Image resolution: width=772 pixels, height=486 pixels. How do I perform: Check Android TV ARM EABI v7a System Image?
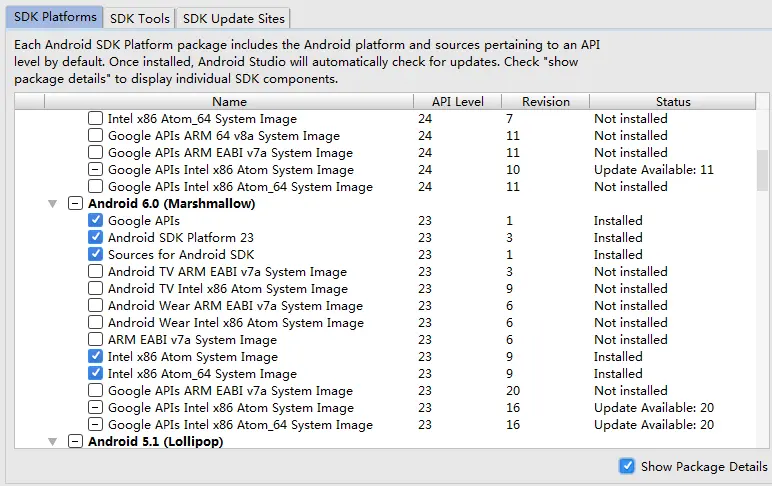(95, 271)
